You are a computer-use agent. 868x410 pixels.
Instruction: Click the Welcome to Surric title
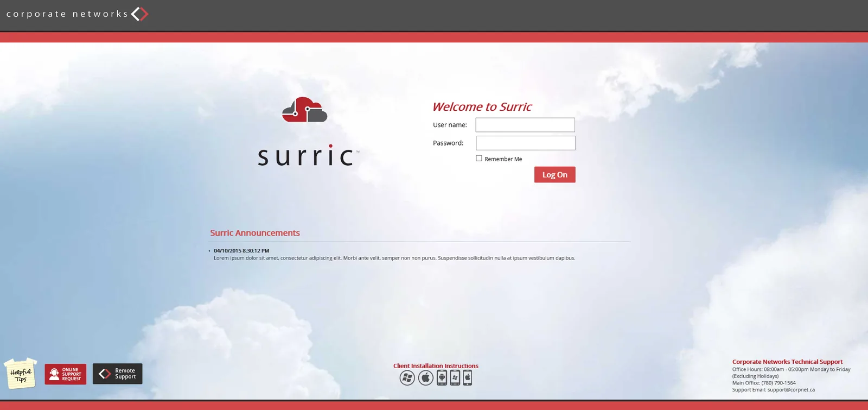pos(482,107)
